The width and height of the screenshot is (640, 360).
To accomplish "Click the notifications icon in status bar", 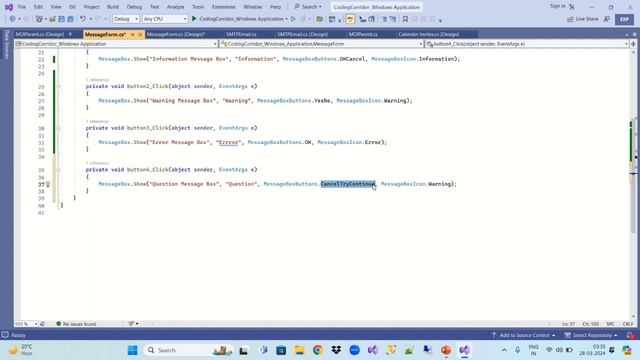I will pos(631,335).
